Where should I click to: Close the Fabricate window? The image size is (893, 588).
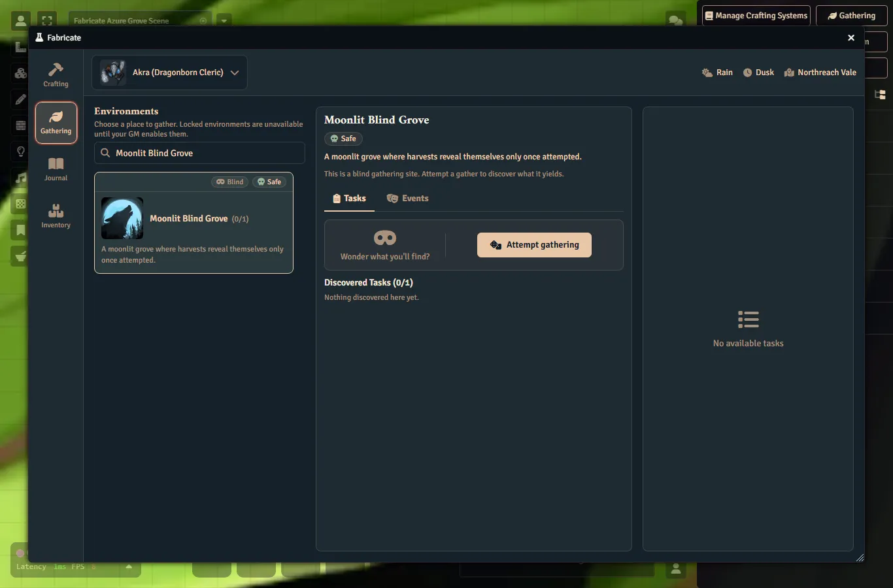(851, 38)
